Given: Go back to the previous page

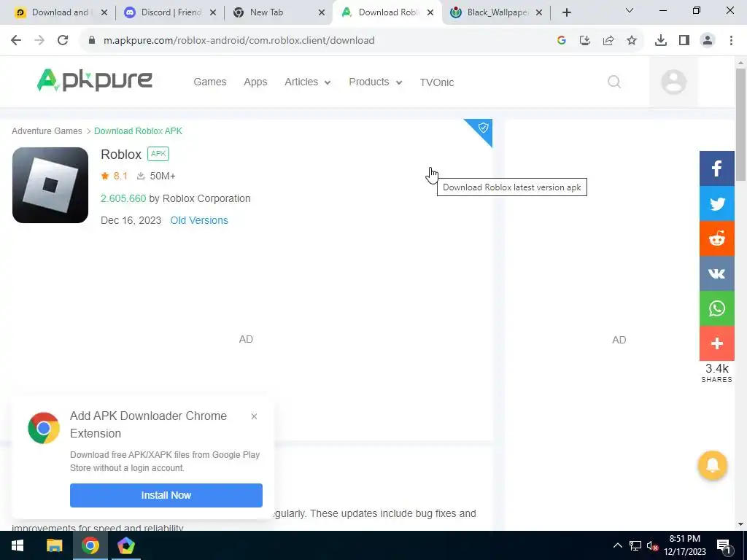Looking at the screenshot, I should (16, 41).
